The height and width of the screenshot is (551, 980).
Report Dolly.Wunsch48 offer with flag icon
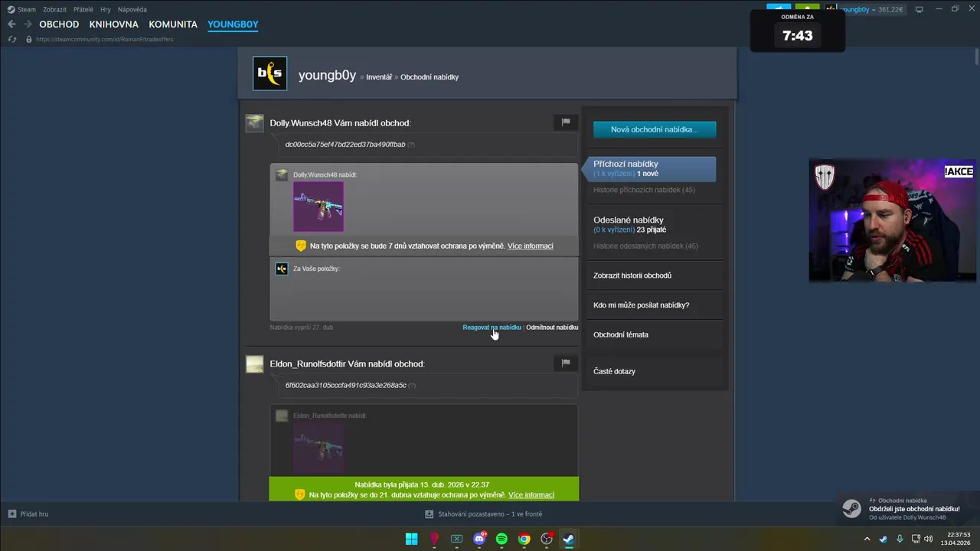[566, 122]
